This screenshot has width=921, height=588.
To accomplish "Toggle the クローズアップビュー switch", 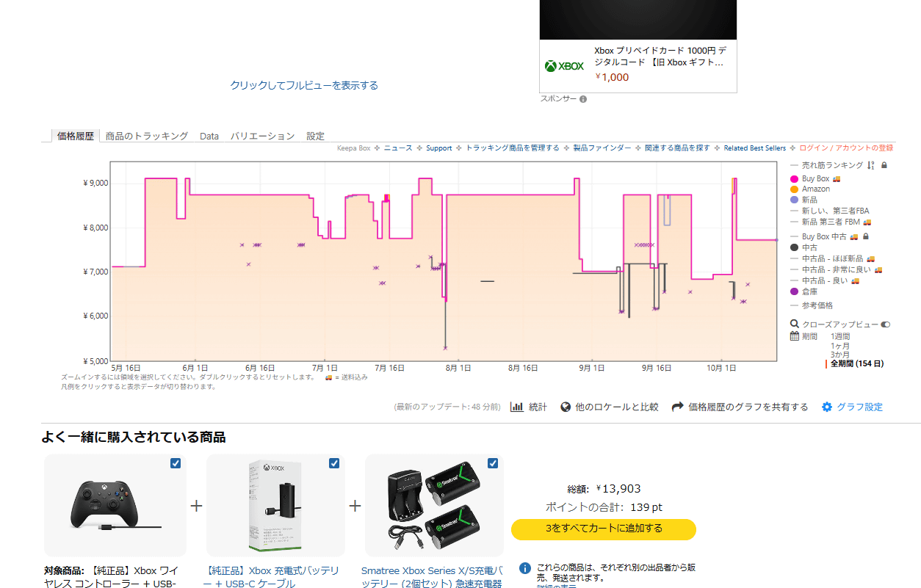I will [885, 324].
